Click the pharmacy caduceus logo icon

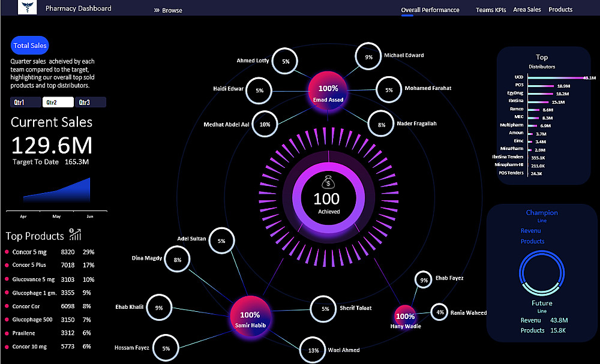click(28, 7)
